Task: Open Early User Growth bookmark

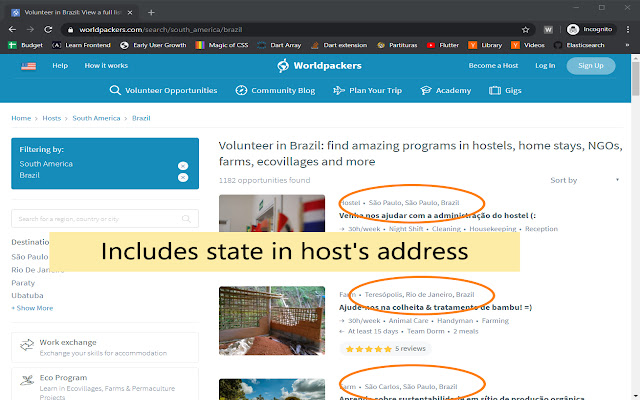Action: tap(153, 45)
